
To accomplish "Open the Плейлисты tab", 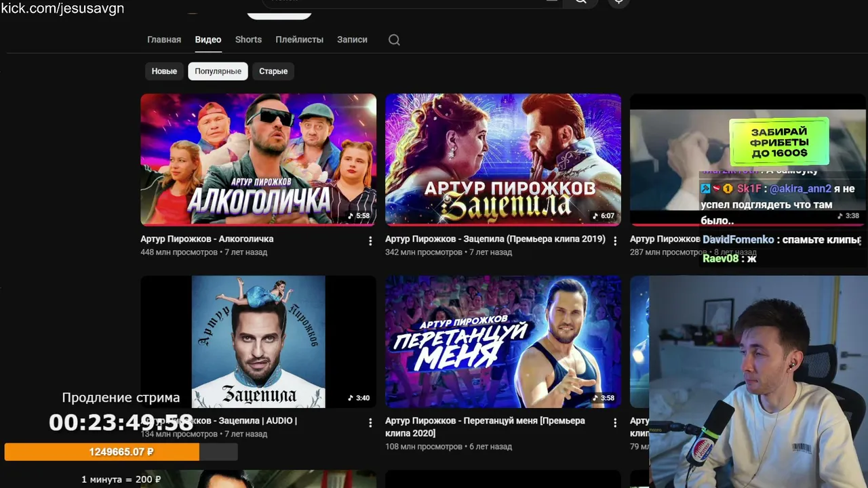I will [x=299, y=39].
